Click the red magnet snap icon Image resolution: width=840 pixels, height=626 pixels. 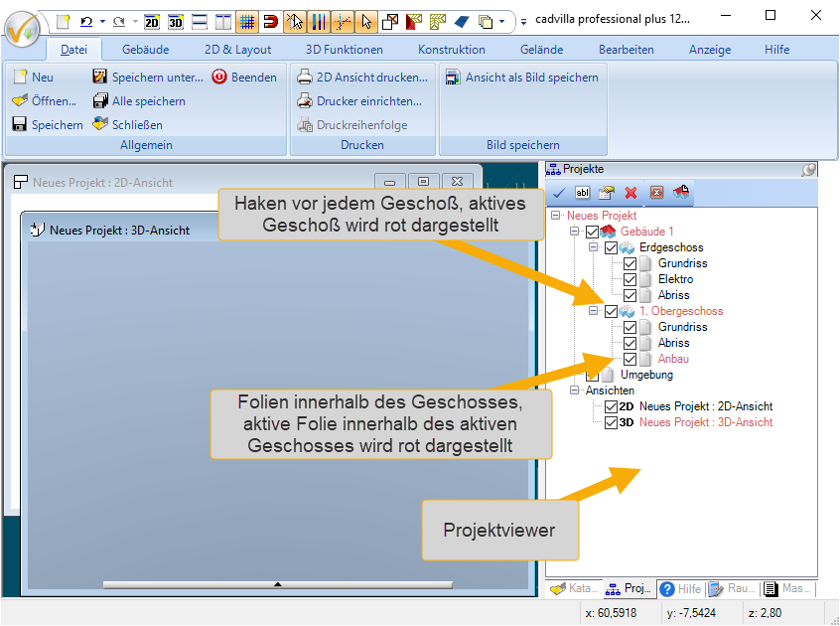tap(270, 21)
